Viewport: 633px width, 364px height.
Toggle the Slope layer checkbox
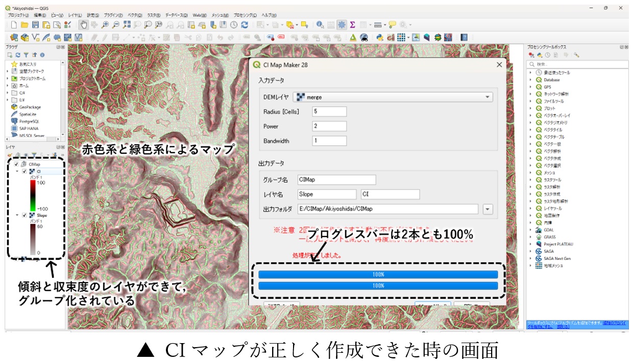24,215
